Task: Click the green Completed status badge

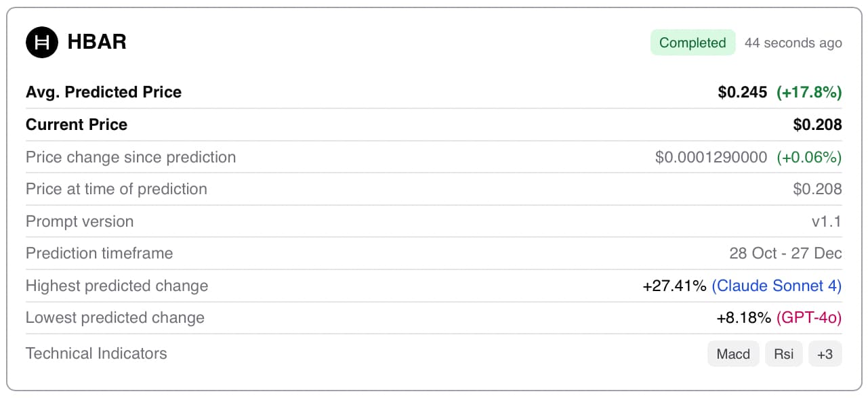Action: coord(693,43)
